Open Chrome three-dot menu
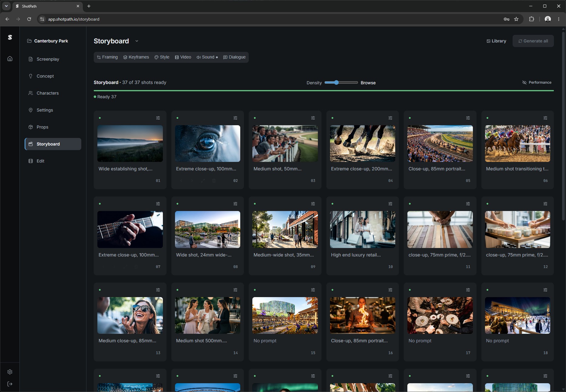 [559, 19]
